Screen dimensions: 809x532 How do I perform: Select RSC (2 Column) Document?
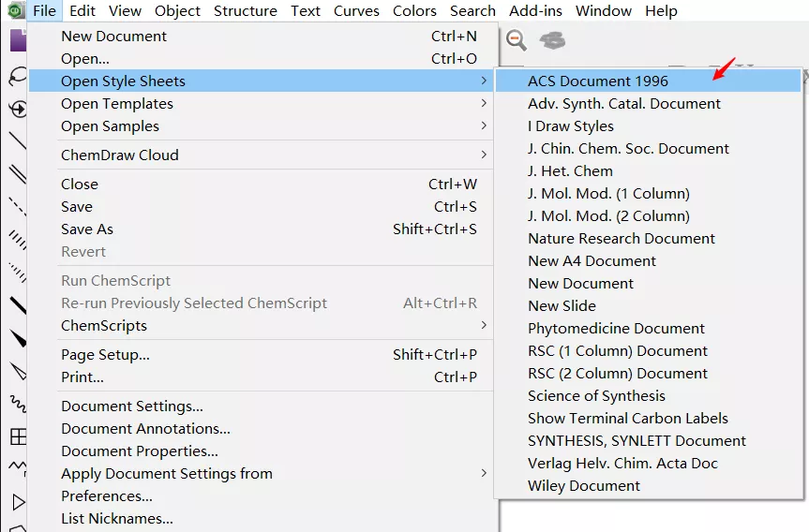tap(648, 374)
